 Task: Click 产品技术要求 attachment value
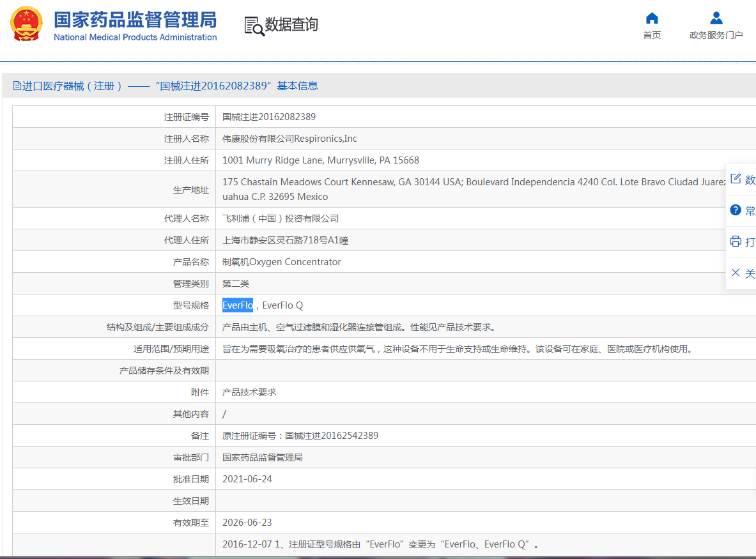point(249,392)
